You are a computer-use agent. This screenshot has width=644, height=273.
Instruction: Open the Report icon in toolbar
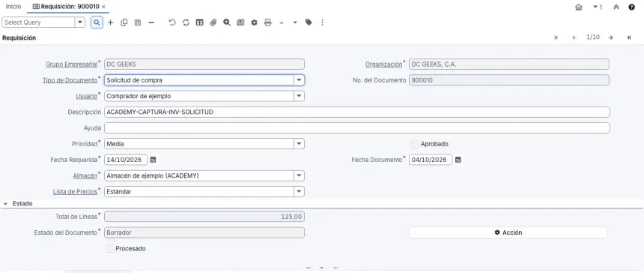pos(240,22)
